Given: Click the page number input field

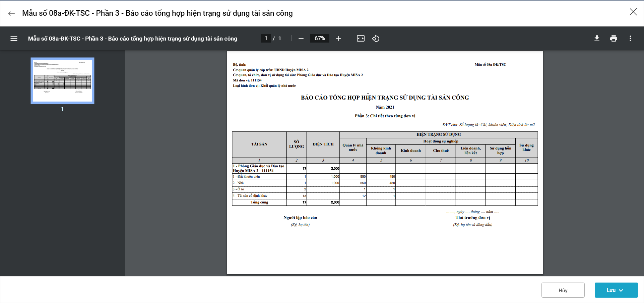Looking at the screenshot, I should click(266, 39).
